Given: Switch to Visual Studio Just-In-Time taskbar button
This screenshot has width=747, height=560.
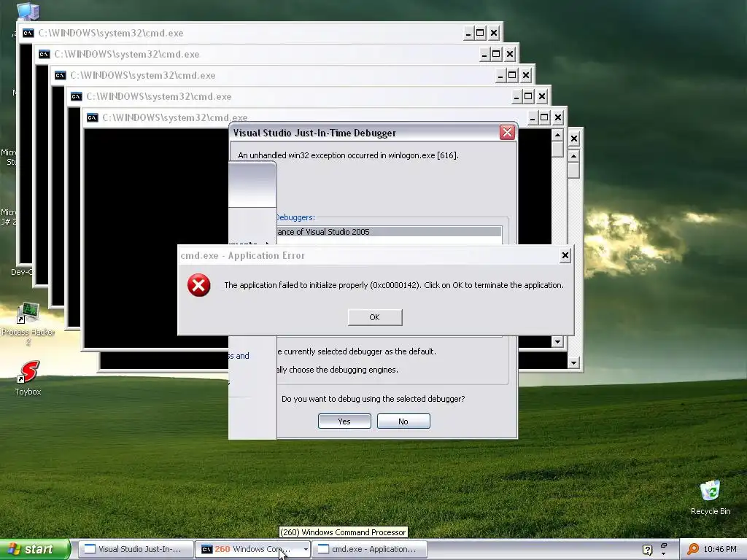Looking at the screenshot, I should [135, 549].
